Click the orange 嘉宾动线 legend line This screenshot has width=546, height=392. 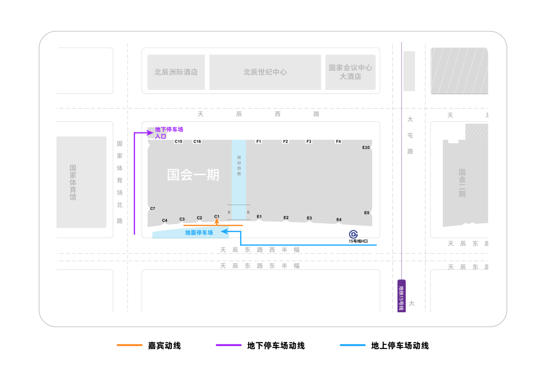[129, 345]
